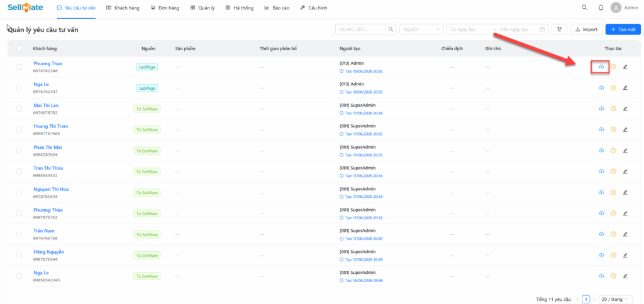644x304 pixels.
Task: Edit the Tran Thi Thoa request
Action: 625,171
